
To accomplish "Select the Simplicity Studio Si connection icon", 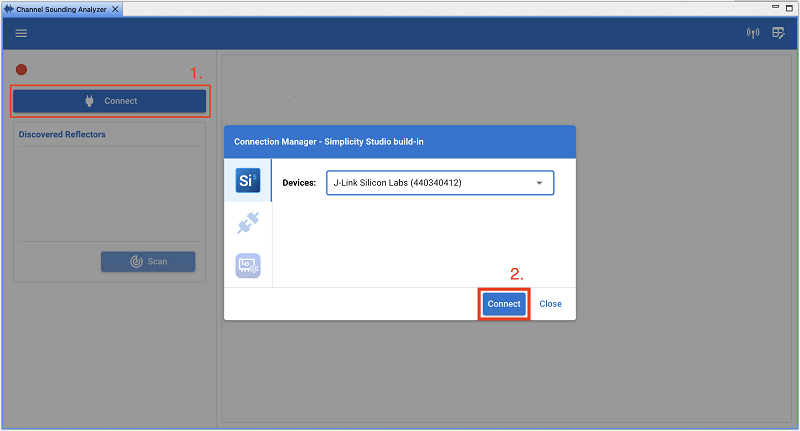I will 247,180.
